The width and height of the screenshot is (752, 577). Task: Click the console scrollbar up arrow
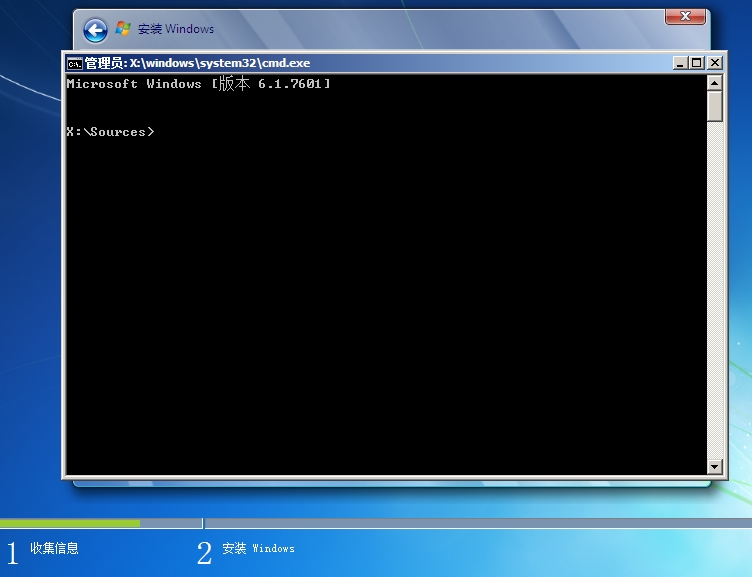714,82
